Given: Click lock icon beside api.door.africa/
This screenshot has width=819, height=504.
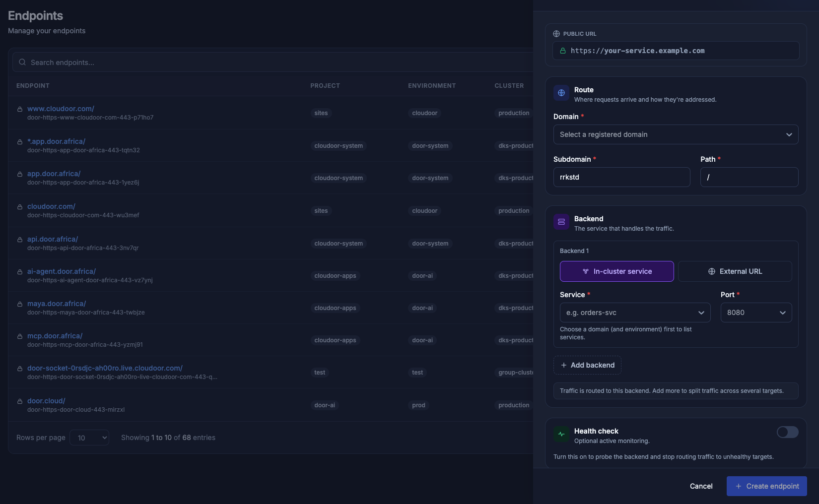Looking at the screenshot, I should (x=20, y=240).
